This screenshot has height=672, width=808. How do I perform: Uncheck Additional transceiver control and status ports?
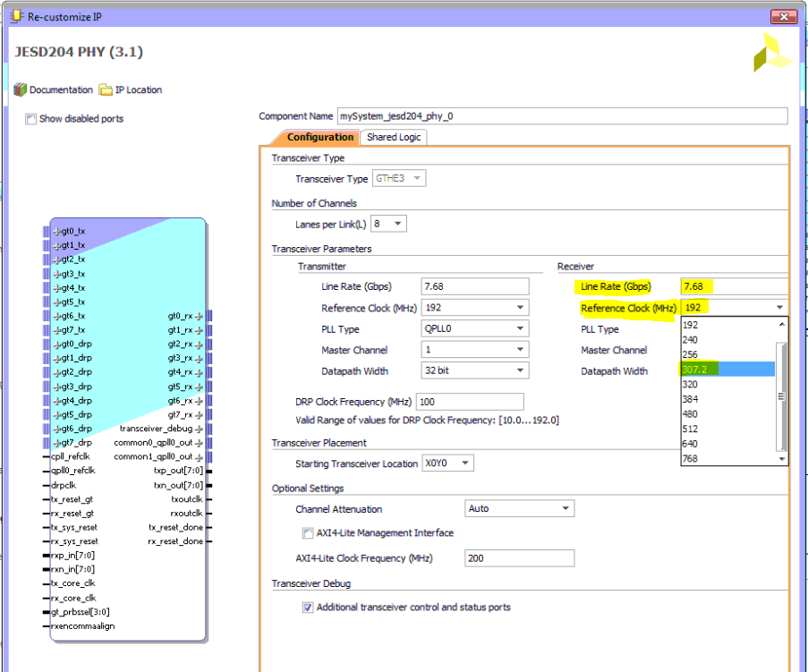(308, 608)
